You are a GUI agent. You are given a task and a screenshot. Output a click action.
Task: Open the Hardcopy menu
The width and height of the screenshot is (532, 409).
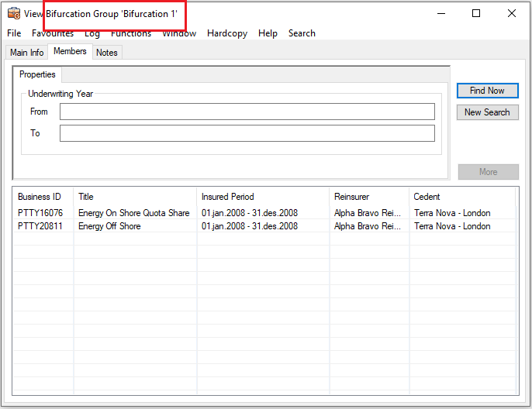[x=228, y=33]
